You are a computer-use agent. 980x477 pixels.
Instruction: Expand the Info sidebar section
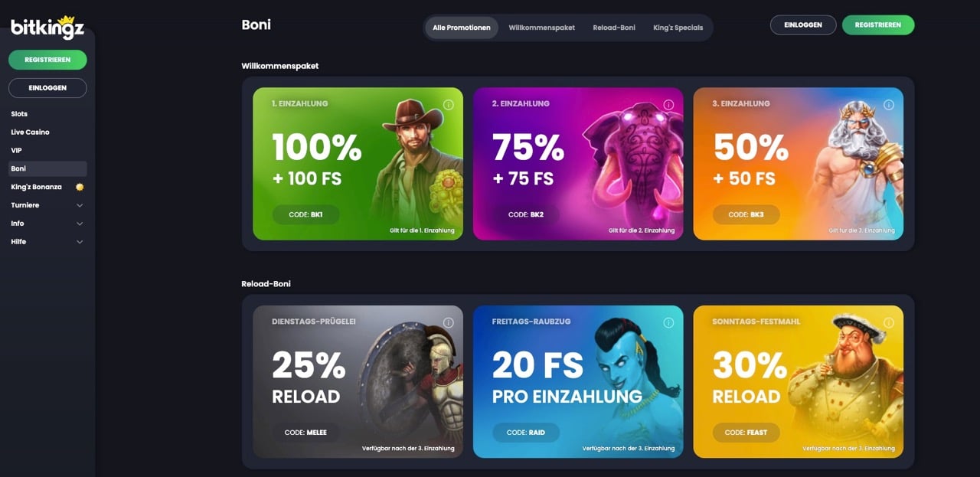(47, 224)
